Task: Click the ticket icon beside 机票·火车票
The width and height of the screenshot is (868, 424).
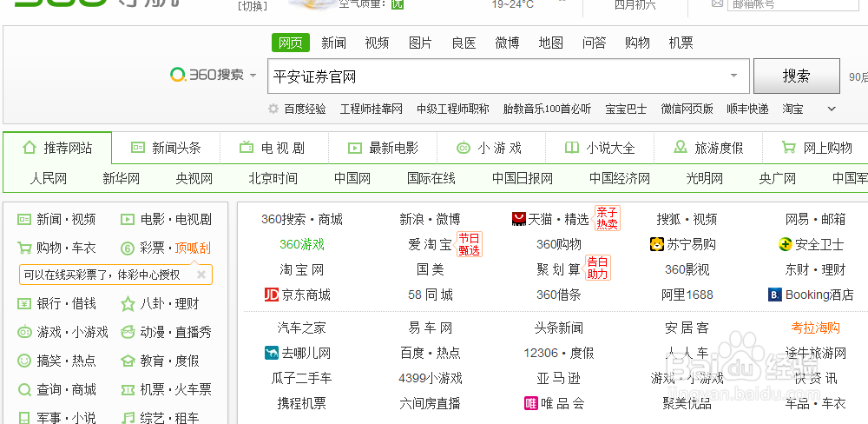Action: [128, 389]
